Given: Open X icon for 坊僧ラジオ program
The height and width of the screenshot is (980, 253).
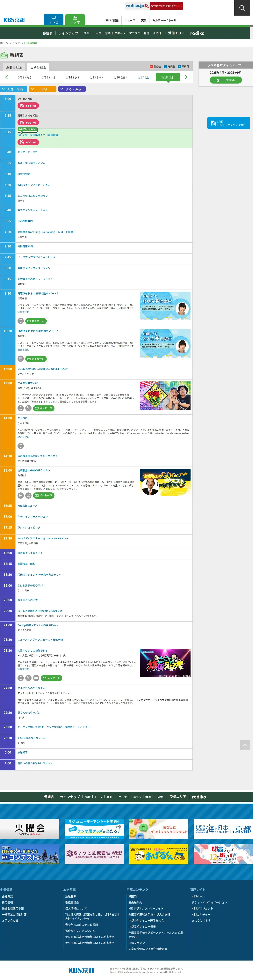Looking at the screenshot, I should 29,678.
